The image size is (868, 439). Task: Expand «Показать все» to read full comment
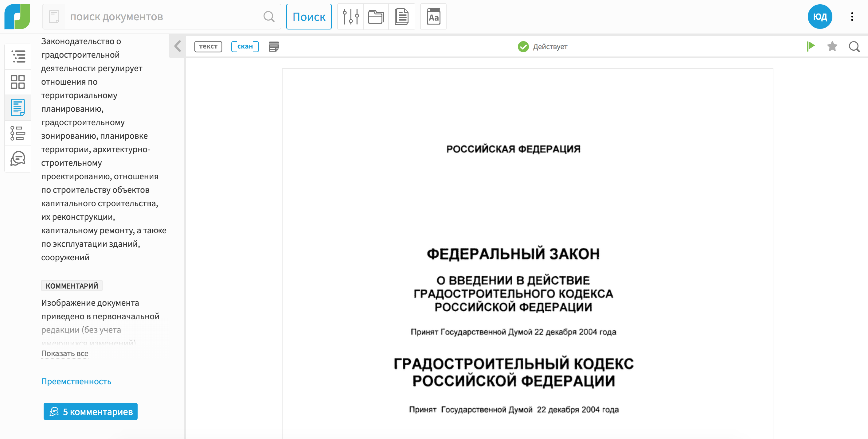65,353
